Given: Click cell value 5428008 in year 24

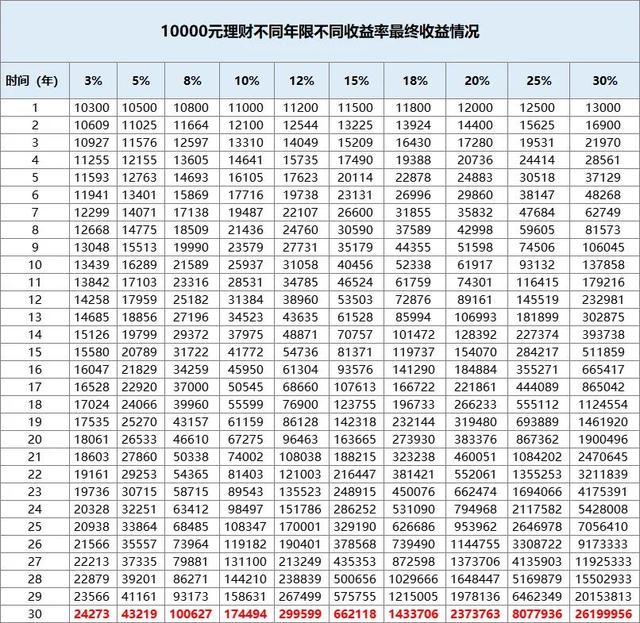Looking at the screenshot, I should pyautogui.click(x=603, y=509).
